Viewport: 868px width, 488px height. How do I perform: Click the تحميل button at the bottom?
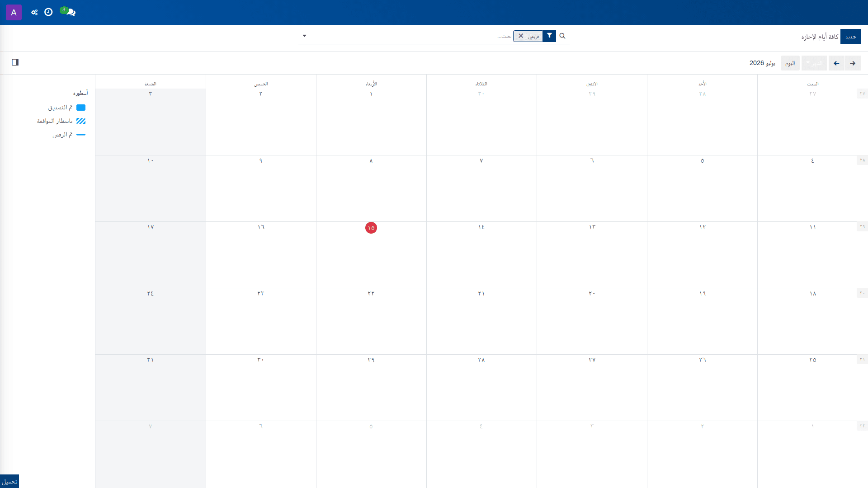(x=9, y=481)
